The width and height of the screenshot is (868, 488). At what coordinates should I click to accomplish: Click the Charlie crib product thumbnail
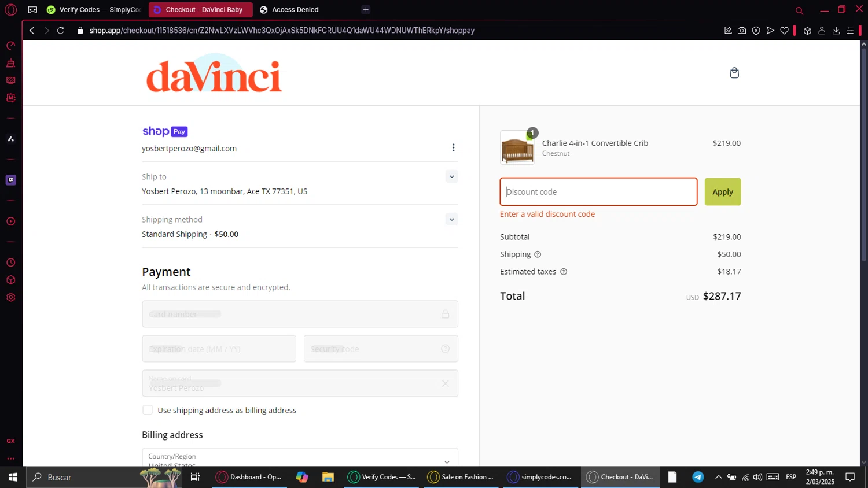(x=517, y=147)
